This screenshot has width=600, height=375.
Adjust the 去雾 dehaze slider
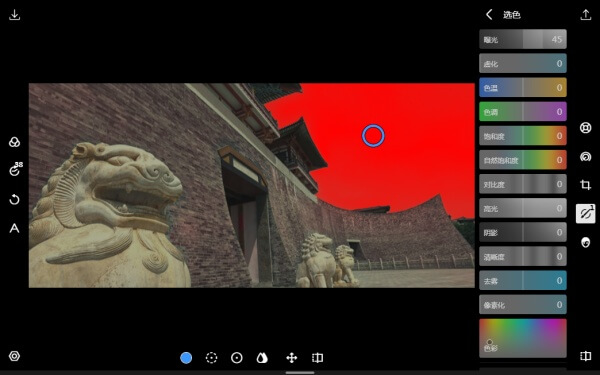pyautogui.click(x=523, y=280)
